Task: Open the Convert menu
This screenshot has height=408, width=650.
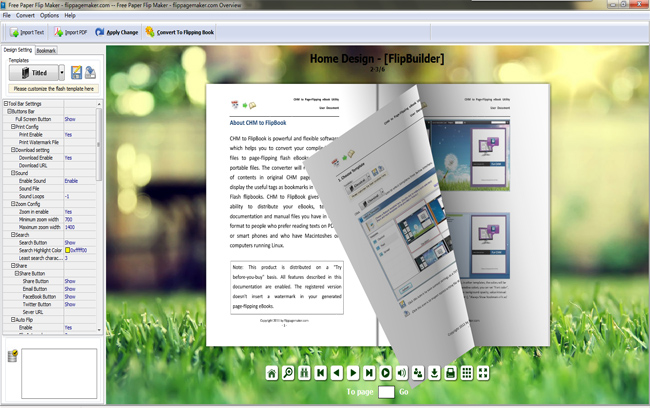Action: pyautogui.click(x=25, y=15)
